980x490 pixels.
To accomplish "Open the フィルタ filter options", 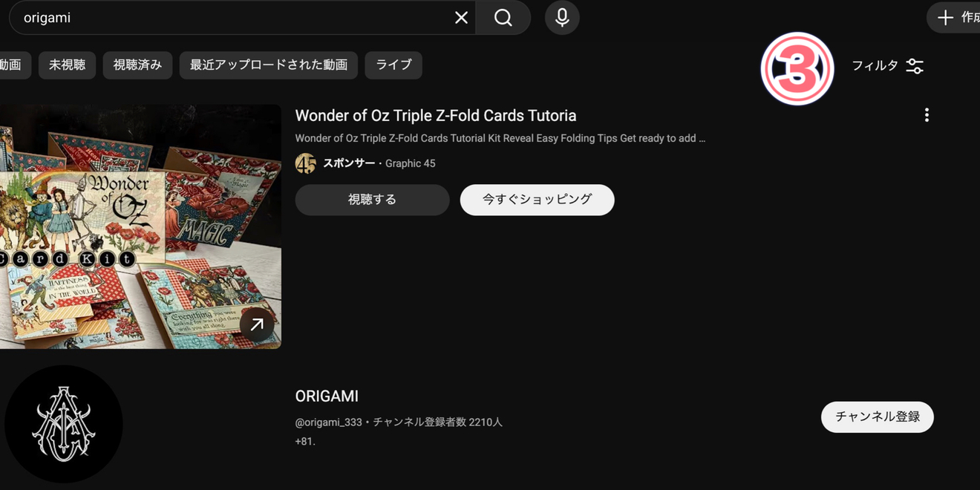I will [887, 66].
